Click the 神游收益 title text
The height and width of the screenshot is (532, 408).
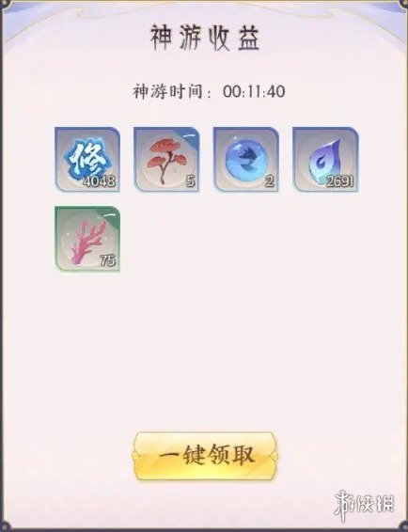pyautogui.click(x=205, y=38)
